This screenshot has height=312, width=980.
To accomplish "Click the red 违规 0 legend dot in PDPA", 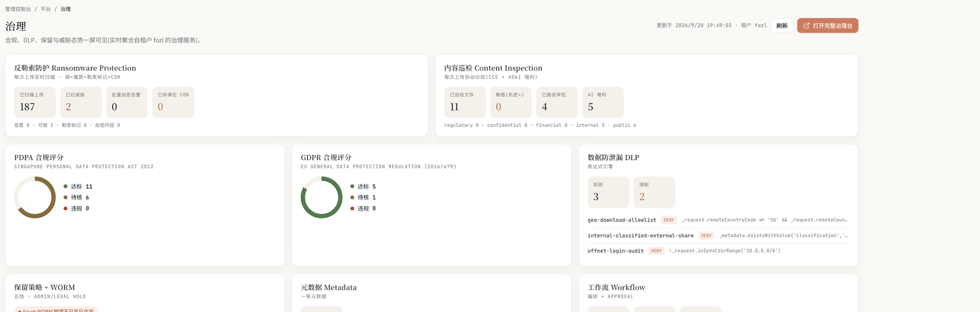I will 65,209.
